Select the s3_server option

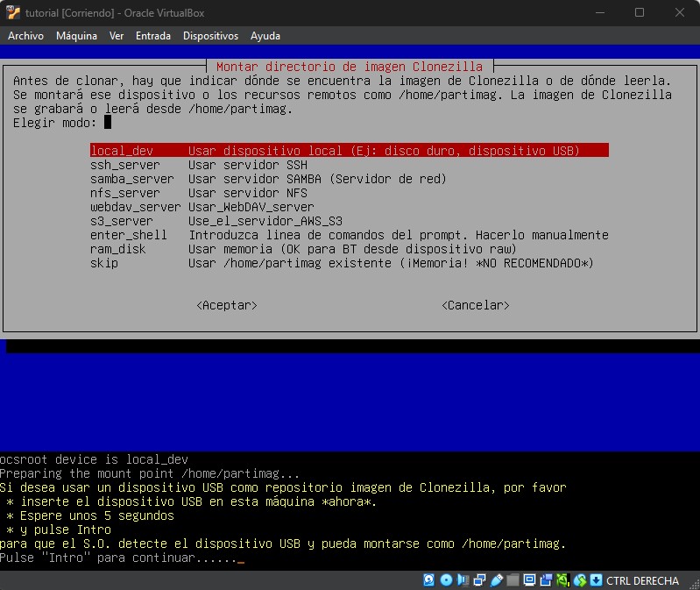(349, 221)
